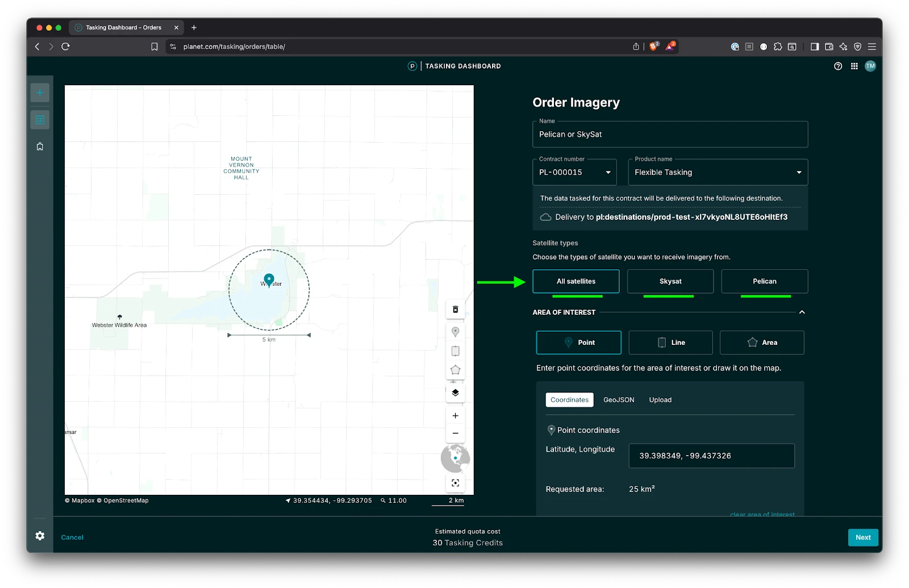Select the Pelican satellite type
This screenshot has height=588, width=909.
(x=764, y=281)
